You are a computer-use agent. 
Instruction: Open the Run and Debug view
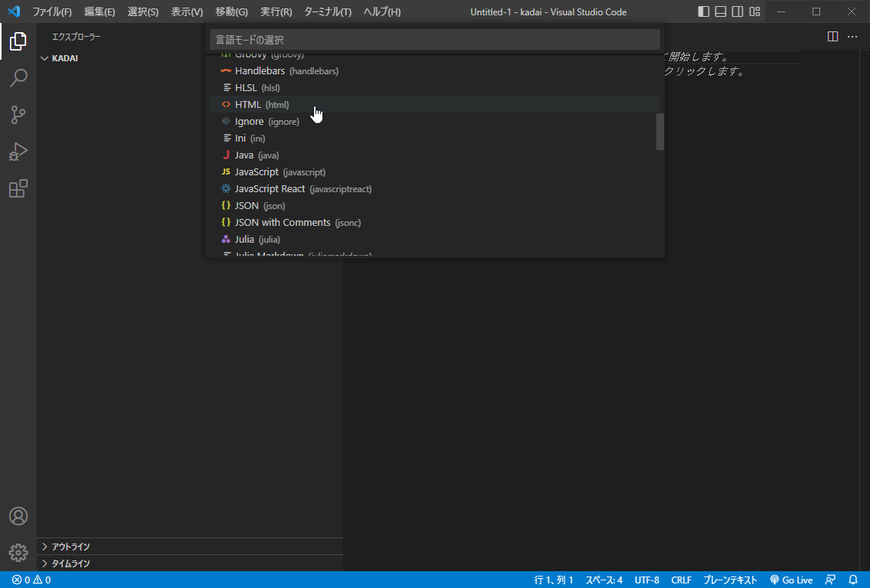pyautogui.click(x=18, y=152)
